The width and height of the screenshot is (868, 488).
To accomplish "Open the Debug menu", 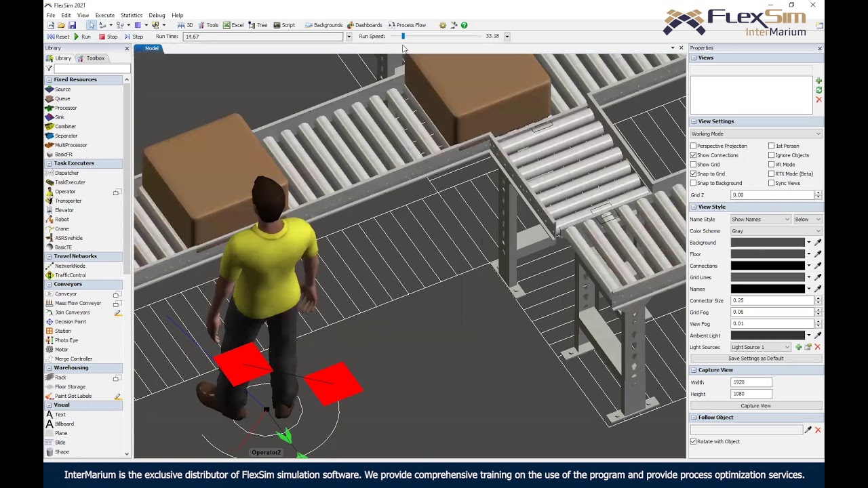I will (157, 15).
